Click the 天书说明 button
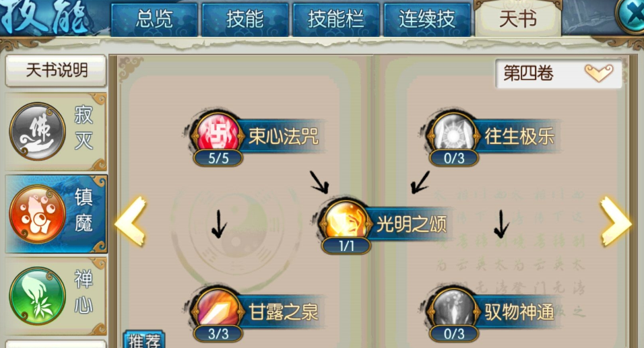Image resolution: width=644 pixels, height=348 pixels. (57, 71)
